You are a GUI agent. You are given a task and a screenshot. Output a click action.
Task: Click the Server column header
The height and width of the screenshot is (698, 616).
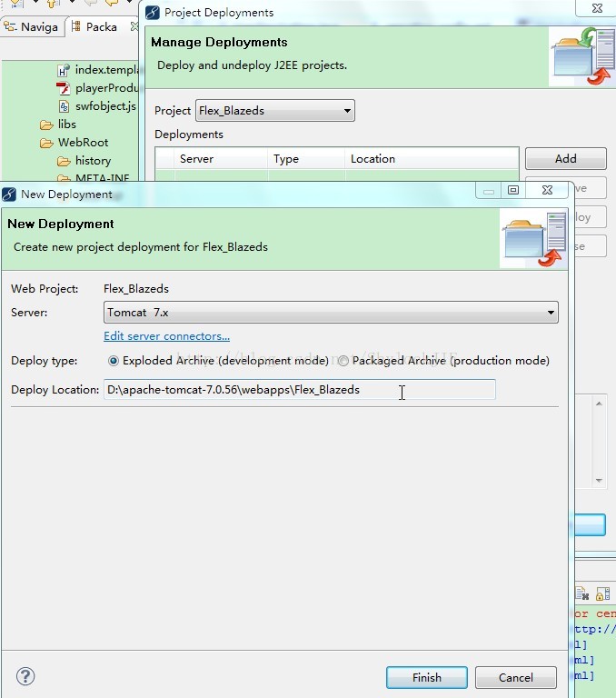[221, 159]
